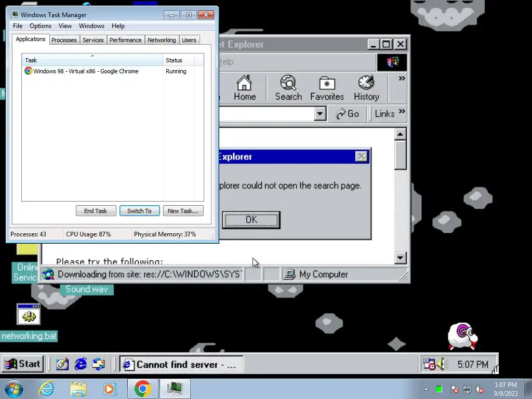This screenshot has height=399, width=532.
Task: Click the green CPU usage tray icon
Action: [x=439, y=389]
